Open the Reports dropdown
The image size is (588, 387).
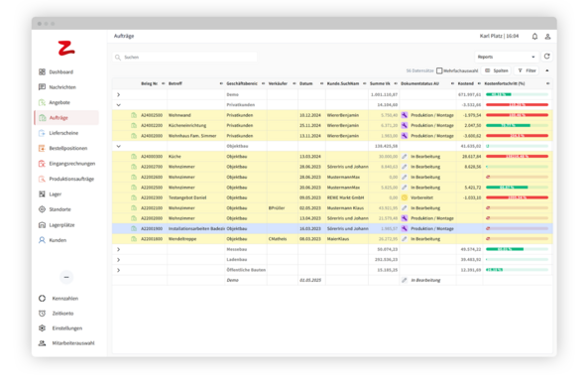pos(507,57)
